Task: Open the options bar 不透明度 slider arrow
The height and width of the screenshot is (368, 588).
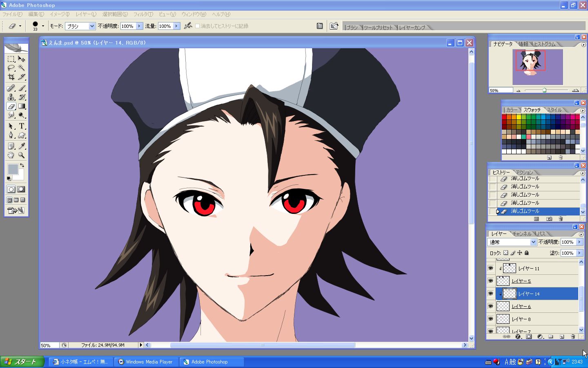Action: point(139,26)
